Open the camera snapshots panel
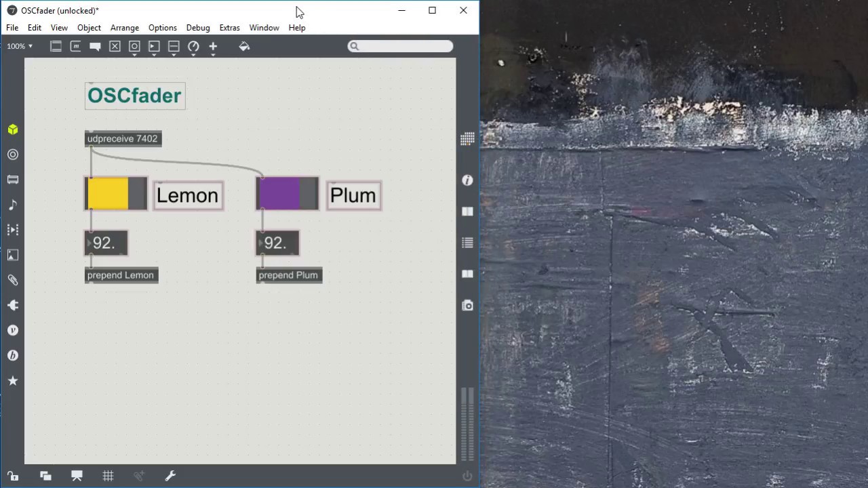Screen dimensions: 868x488 click(467, 306)
